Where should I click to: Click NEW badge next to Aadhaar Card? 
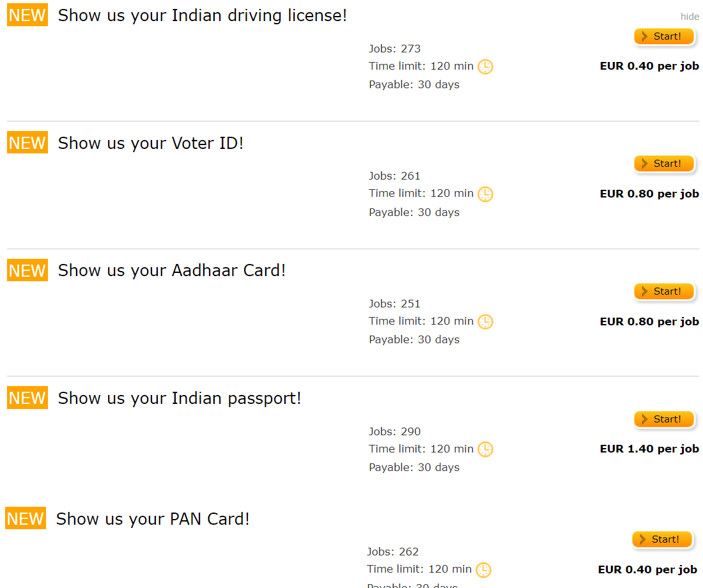coord(27,270)
